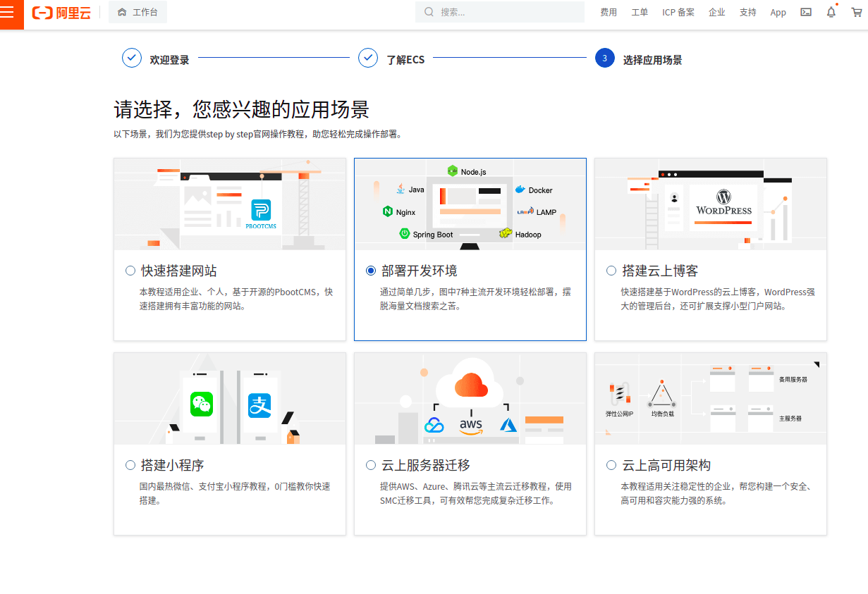Open the 工单 menu
The width and height of the screenshot is (868, 594).
[x=640, y=13]
